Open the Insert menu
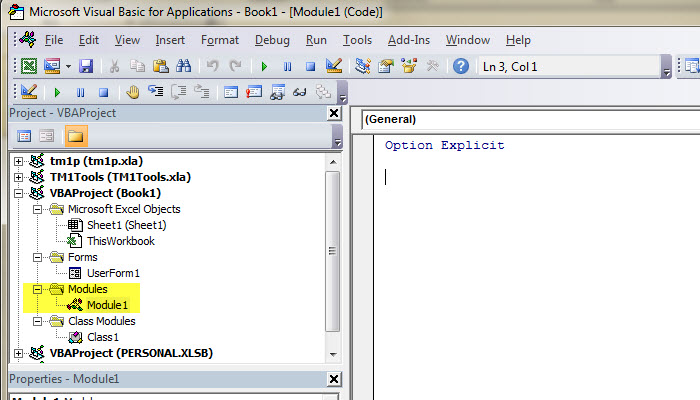This screenshot has height=400, width=700. click(170, 40)
